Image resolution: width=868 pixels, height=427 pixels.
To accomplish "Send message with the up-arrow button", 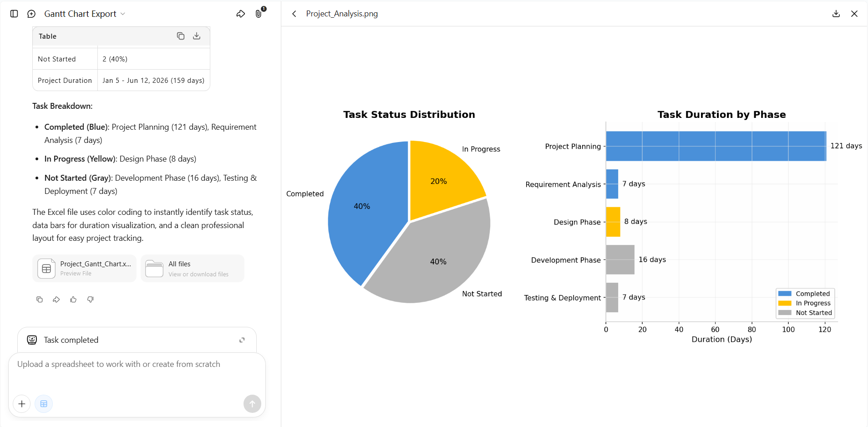I will 252,404.
